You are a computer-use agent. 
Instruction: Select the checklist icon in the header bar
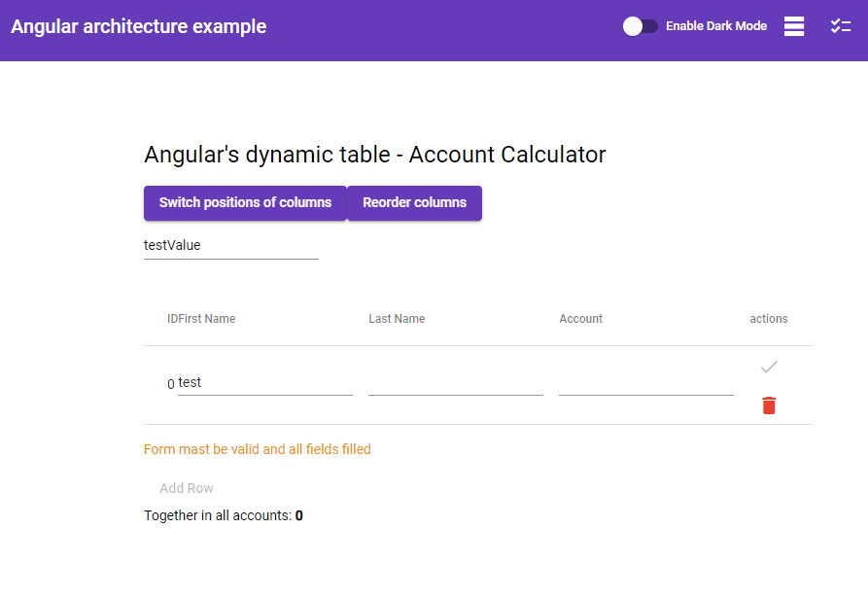point(840,26)
